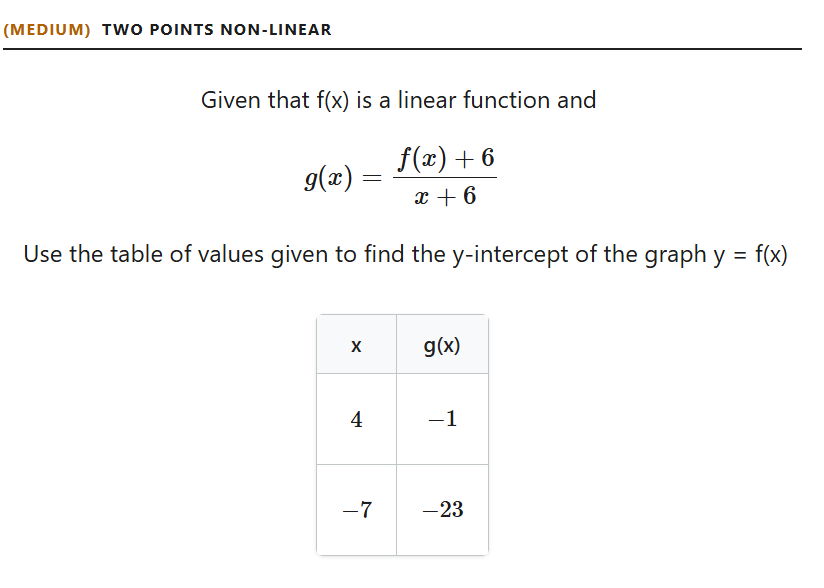Click the (MEDIUM) difficulty label
The image size is (824, 588).
(x=47, y=30)
